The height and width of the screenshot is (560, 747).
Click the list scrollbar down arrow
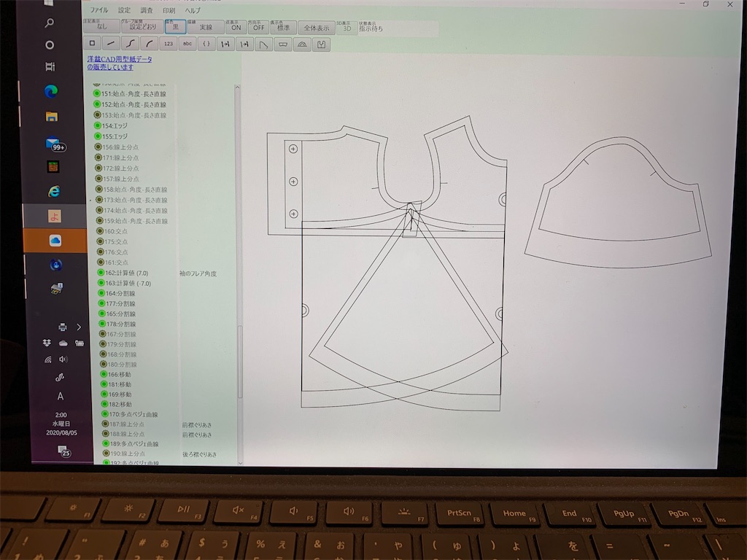[240, 462]
